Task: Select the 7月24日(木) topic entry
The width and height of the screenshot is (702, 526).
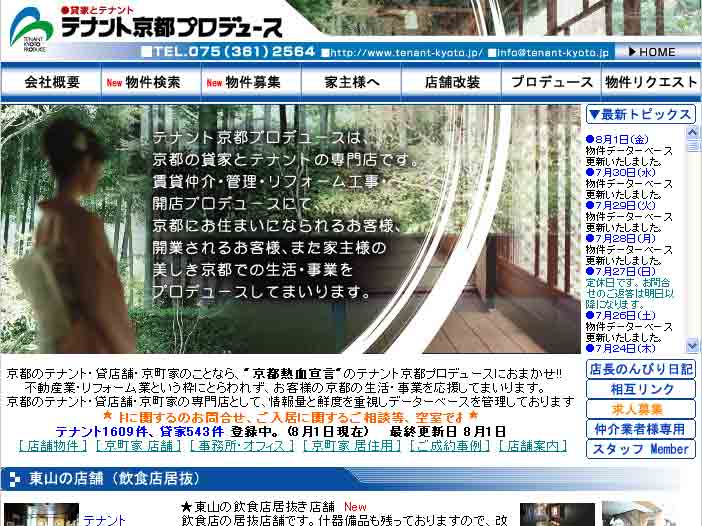Action: click(621, 348)
